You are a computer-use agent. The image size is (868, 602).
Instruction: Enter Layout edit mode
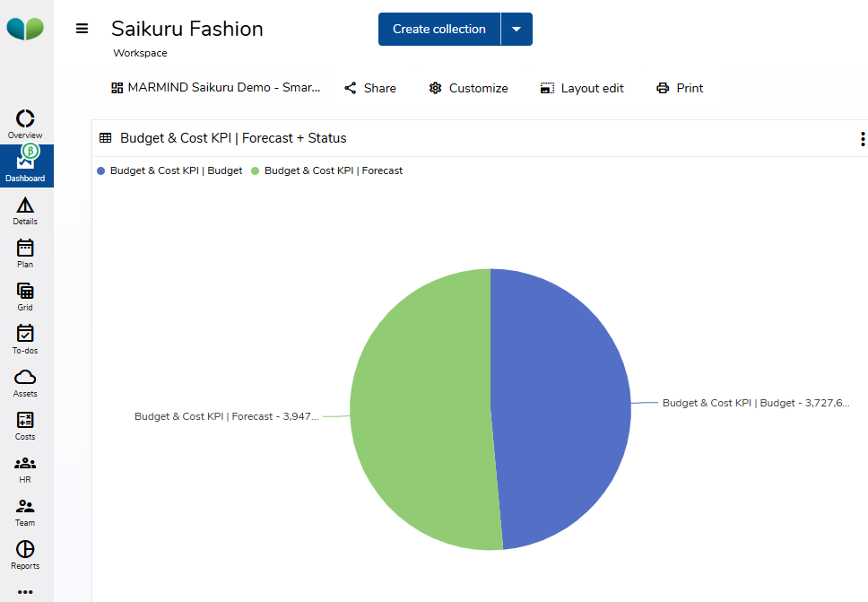pyautogui.click(x=582, y=88)
